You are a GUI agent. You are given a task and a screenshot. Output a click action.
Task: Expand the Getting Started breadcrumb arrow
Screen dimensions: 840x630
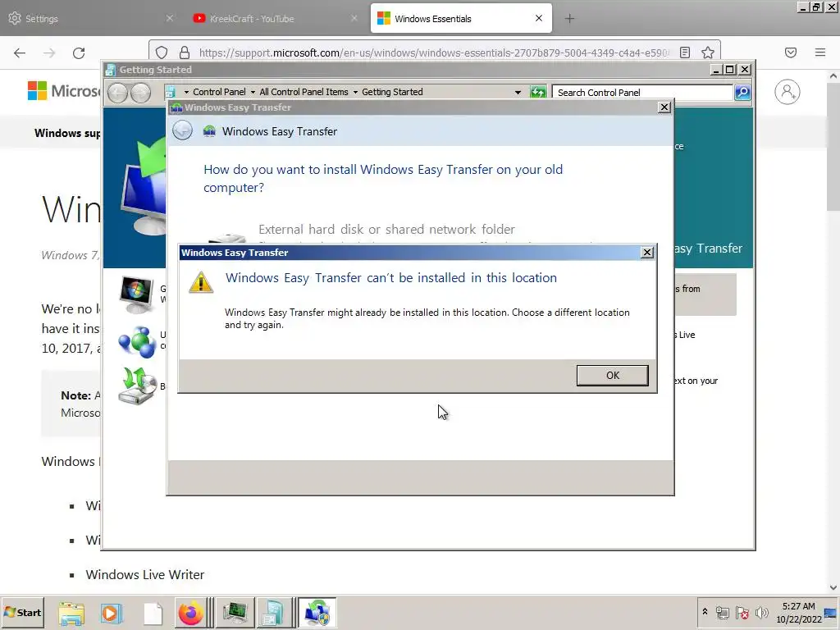[x=355, y=92]
